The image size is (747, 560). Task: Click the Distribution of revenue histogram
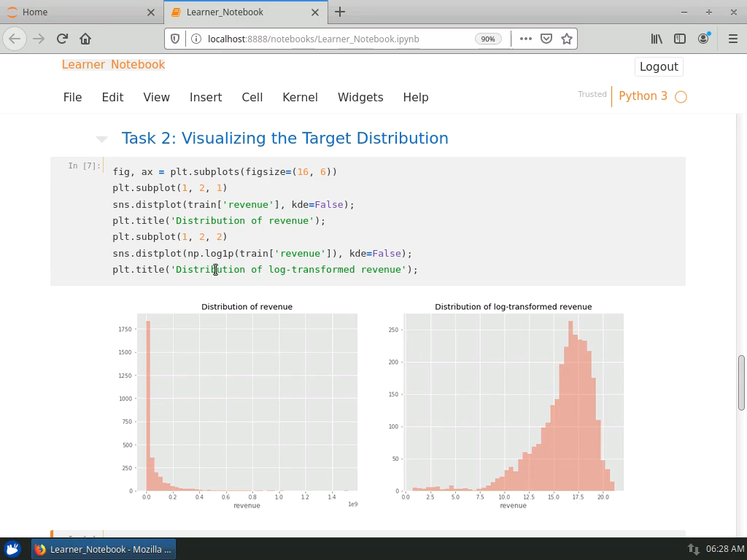[247, 402]
